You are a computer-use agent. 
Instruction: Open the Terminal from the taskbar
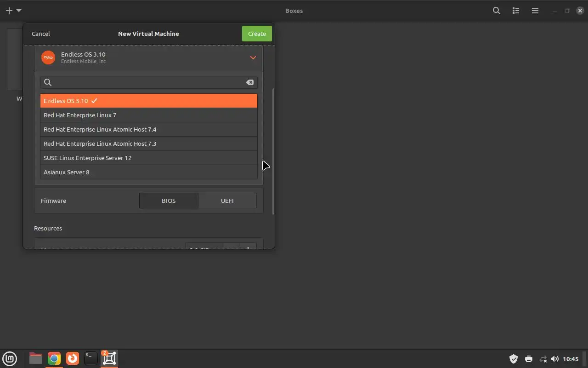(91, 358)
